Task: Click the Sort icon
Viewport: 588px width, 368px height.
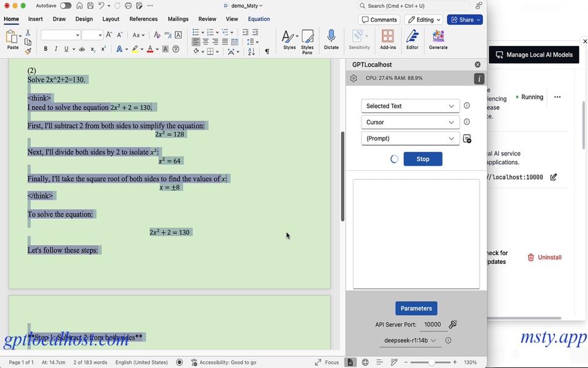Action: point(251,51)
